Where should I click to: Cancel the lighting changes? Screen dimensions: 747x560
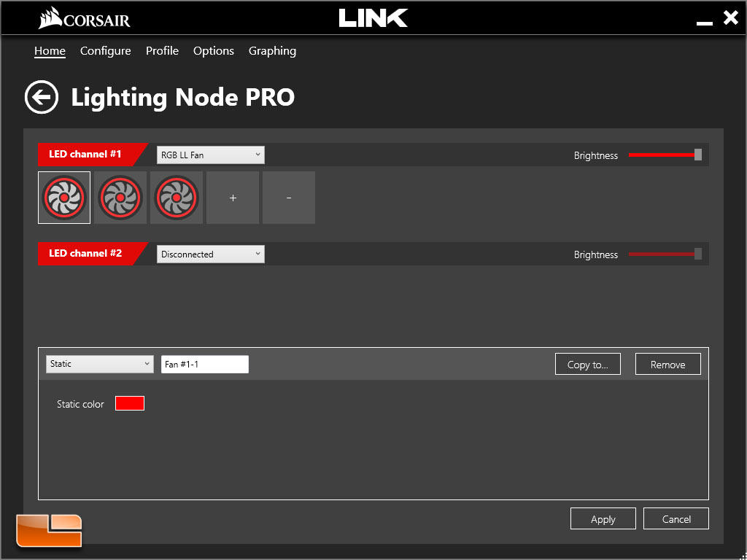(x=676, y=518)
